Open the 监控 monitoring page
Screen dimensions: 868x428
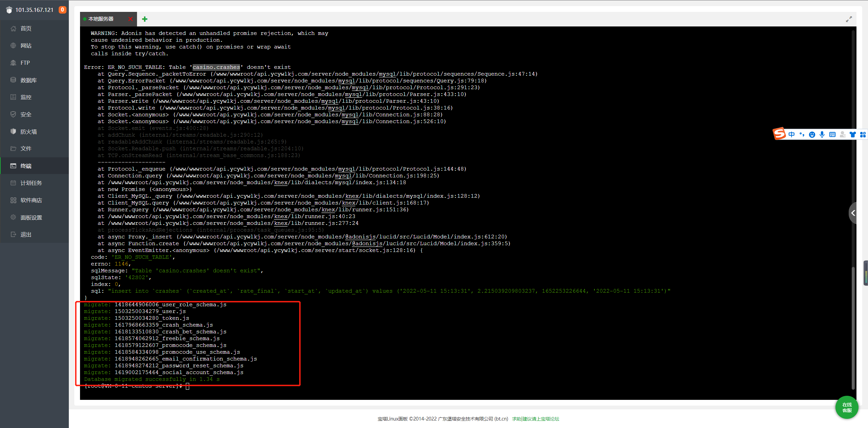tap(26, 97)
